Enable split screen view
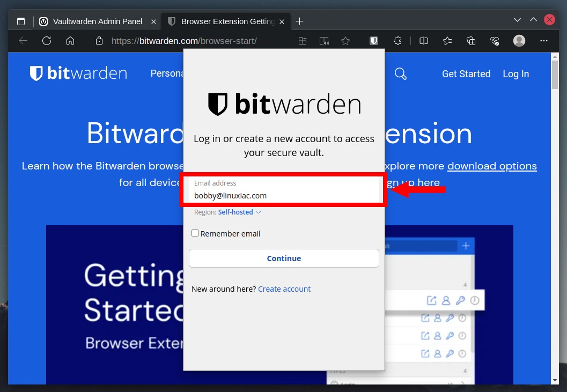The image size is (567, 392). coord(424,41)
